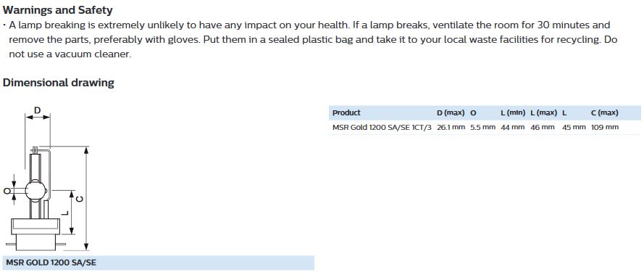Click the lamp dimensional drawing image
The image size is (644, 275).
pos(46,178)
